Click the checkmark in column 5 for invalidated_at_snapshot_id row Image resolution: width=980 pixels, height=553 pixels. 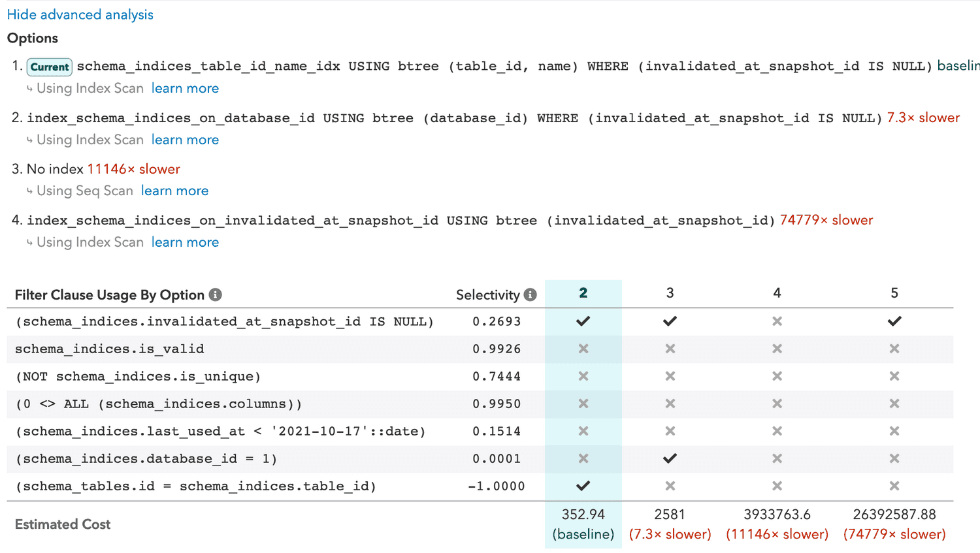pyautogui.click(x=894, y=321)
